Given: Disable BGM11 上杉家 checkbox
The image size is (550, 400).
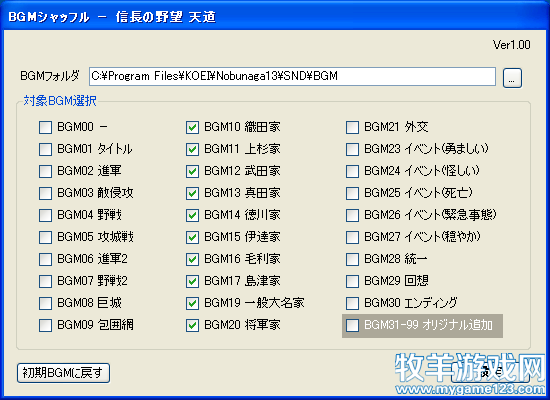Looking at the screenshot, I should tap(192, 149).
